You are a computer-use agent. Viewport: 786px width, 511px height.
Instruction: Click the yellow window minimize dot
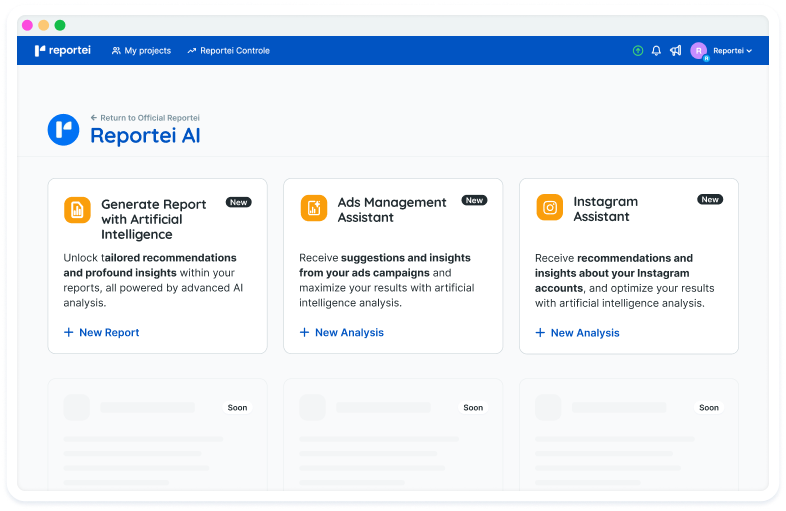(x=44, y=25)
